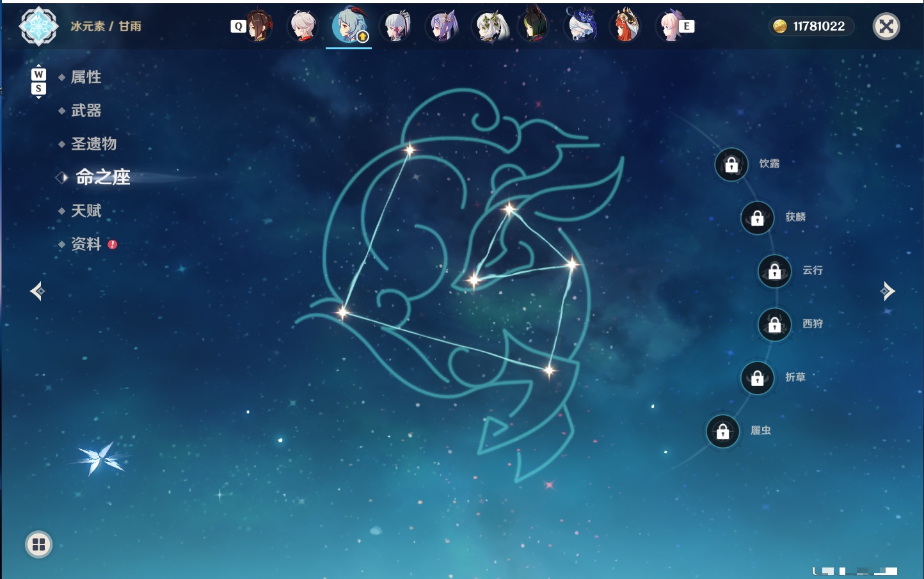
Task: Pick Furina's portrait with blue hat
Action: pyautogui.click(x=580, y=25)
